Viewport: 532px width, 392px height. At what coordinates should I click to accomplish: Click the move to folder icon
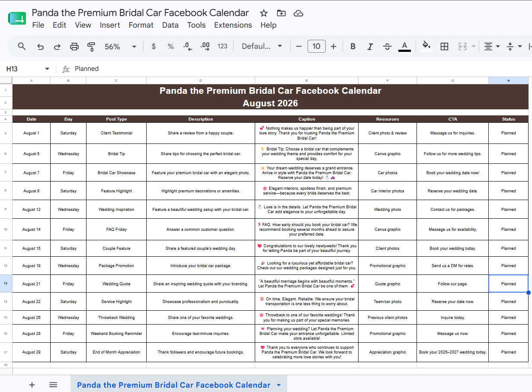tap(281, 13)
